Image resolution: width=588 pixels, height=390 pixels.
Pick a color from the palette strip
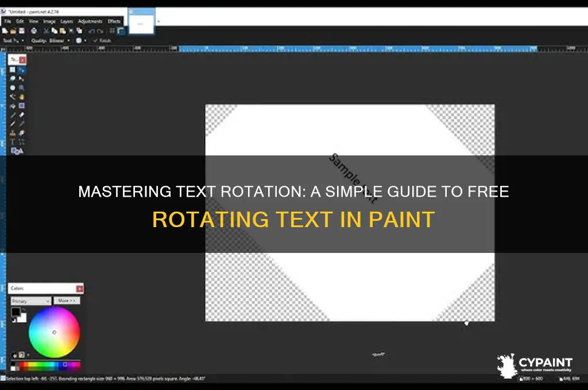click(46, 365)
